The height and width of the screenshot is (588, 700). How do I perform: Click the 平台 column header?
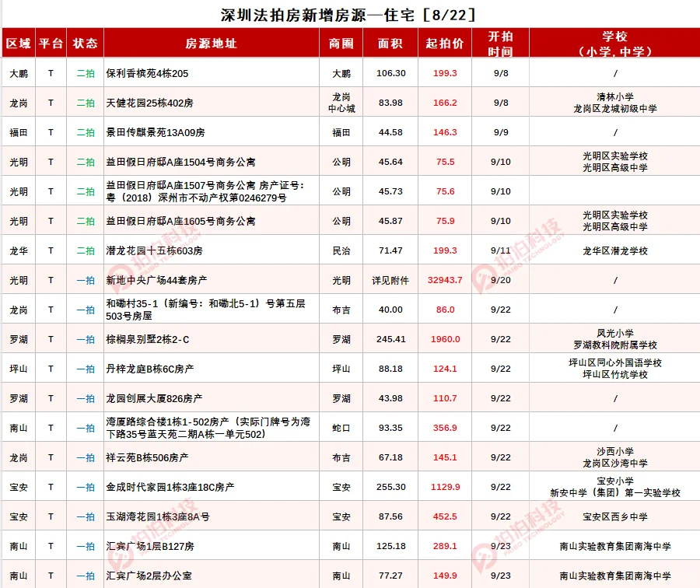point(51,44)
